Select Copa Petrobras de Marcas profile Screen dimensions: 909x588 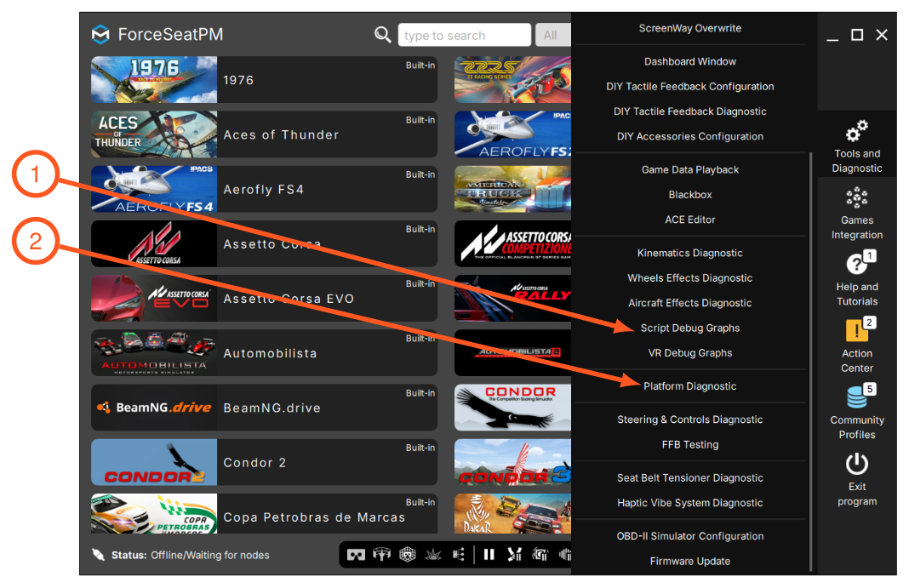click(265, 514)
